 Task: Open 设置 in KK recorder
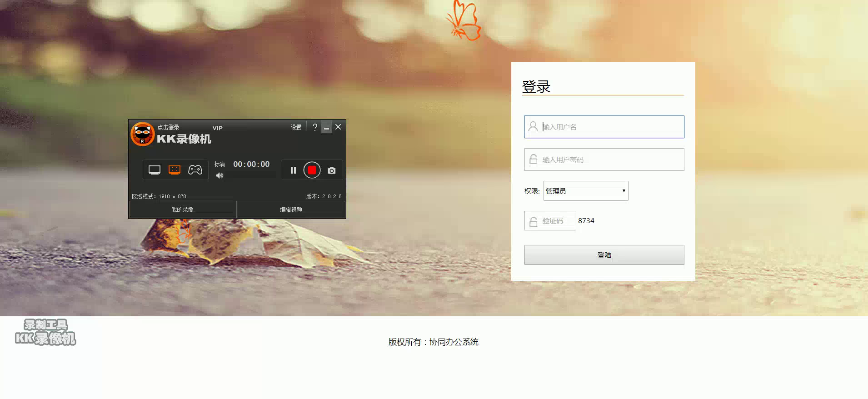296,127
